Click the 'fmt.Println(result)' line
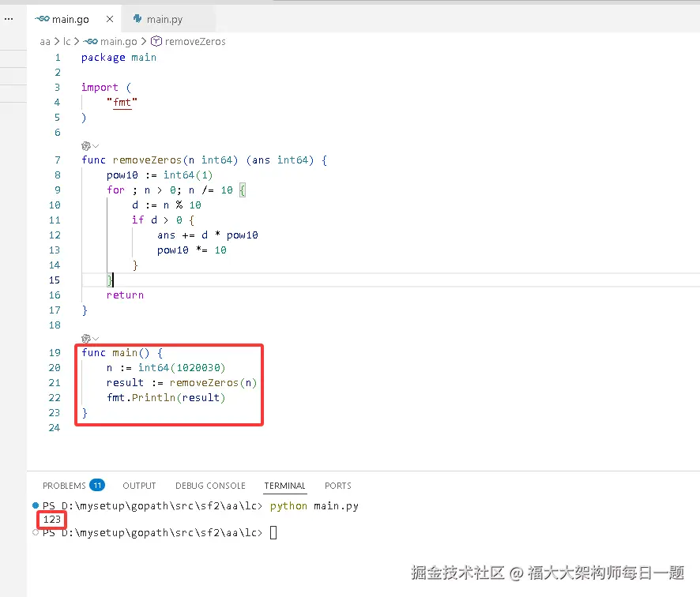700x597 pixels. pyautogui.click(x=166, y=398)
